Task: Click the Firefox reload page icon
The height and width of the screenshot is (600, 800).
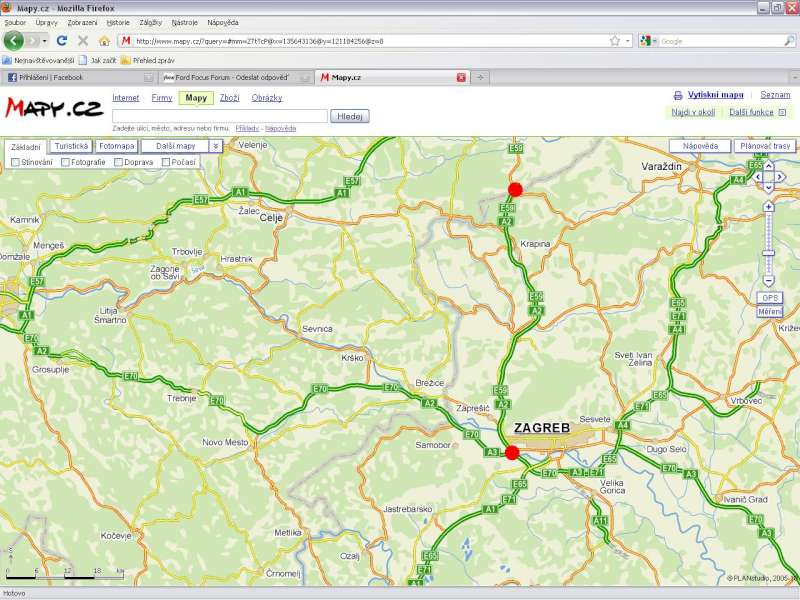Action: (x=62, y=41)
